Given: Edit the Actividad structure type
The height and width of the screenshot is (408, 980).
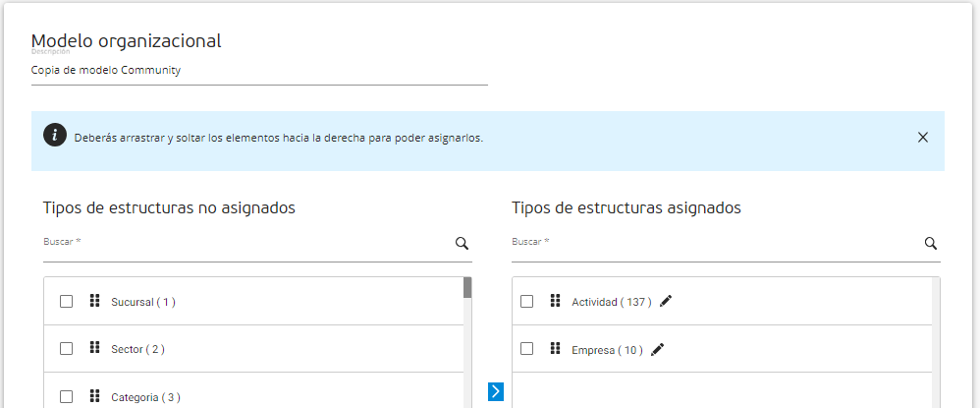Looking at the screenshot, I should 667,302.
